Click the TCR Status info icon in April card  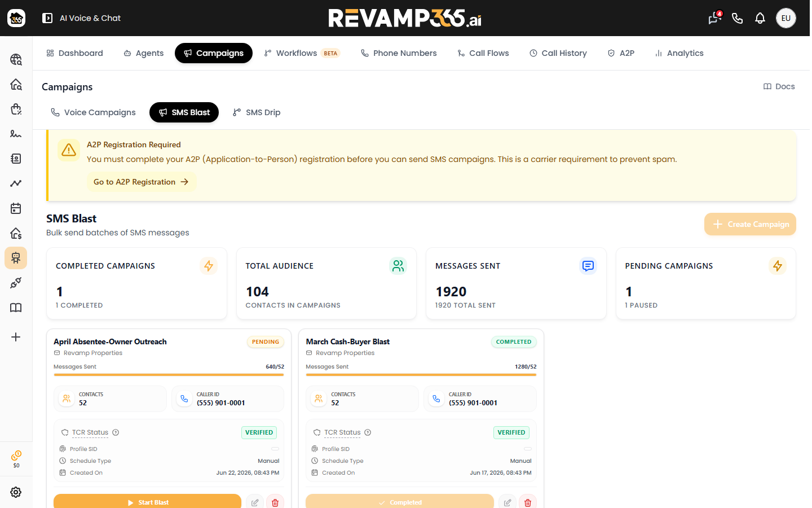coord(116,432)
